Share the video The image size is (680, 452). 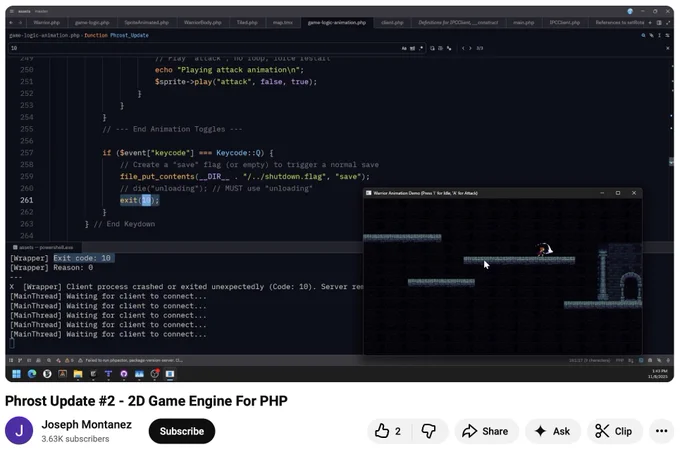coord(486,431)
